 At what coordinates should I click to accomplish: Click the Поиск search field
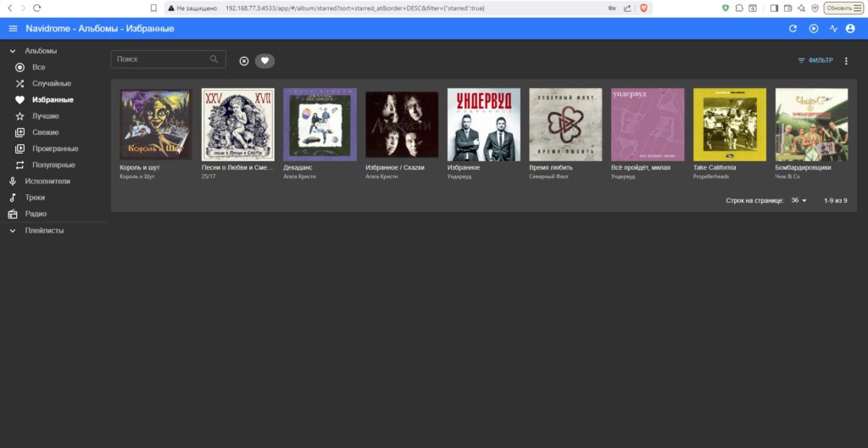(161, 59)
